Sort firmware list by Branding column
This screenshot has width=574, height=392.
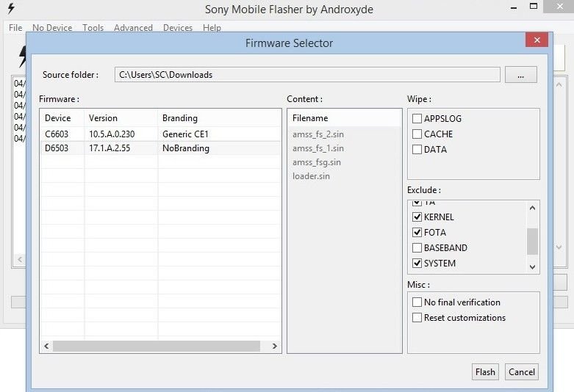[x=219, y=118]
